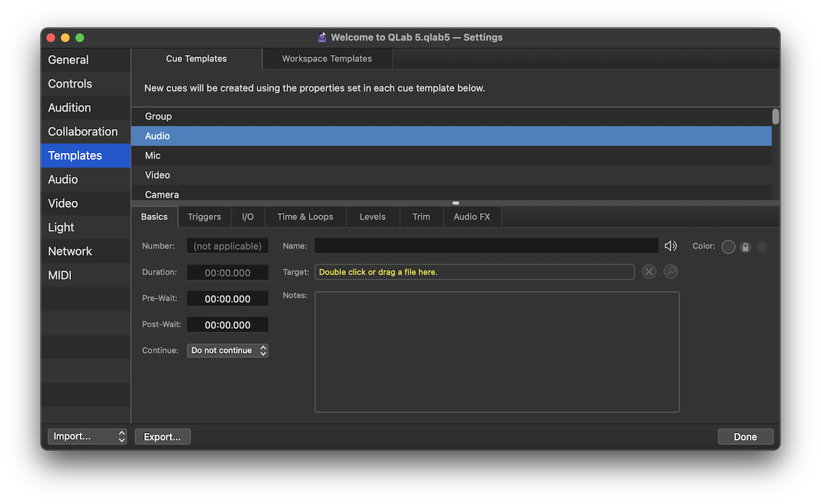Switch to Workspace Templates tab
The height and width of the screenshot is (504, 821).
click(x=326, y=59)
